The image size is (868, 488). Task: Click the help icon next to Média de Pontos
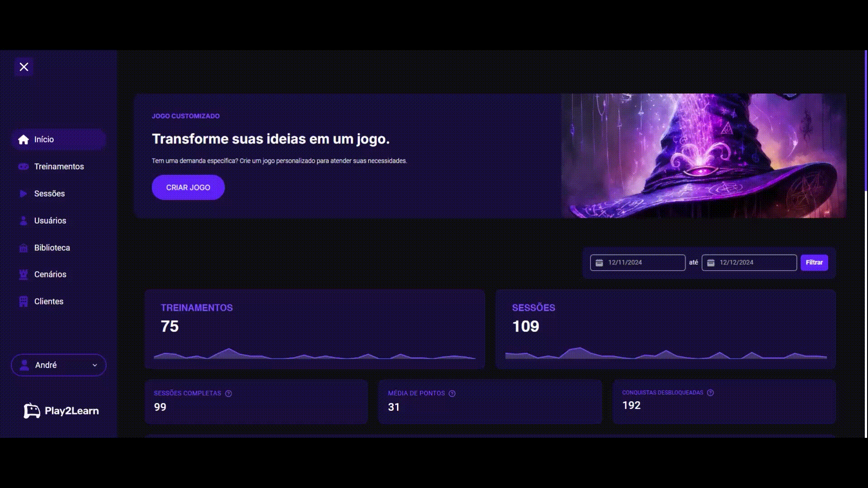click(452, 394)
